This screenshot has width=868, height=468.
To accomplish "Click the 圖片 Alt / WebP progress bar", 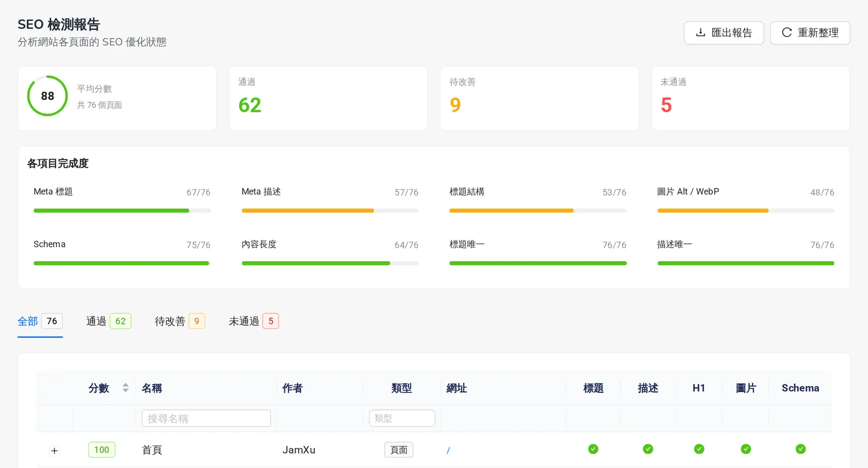I will coord(746,211).
